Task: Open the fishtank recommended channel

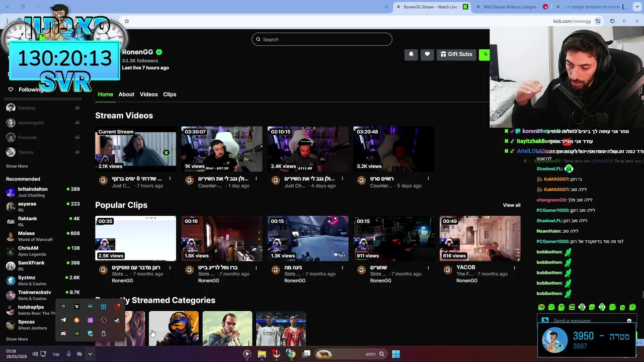Action: [x=43, y=221]
